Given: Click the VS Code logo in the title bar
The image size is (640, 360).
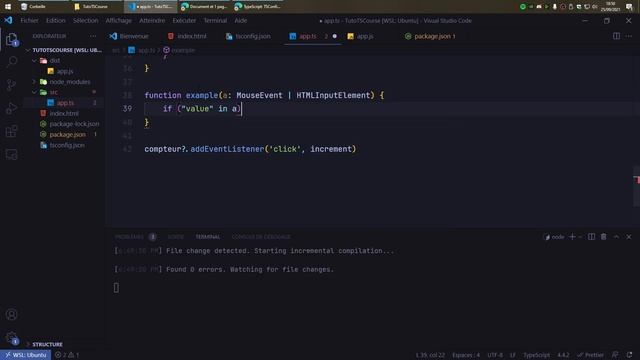Looking at the screenshot, I should pos(8,20).
